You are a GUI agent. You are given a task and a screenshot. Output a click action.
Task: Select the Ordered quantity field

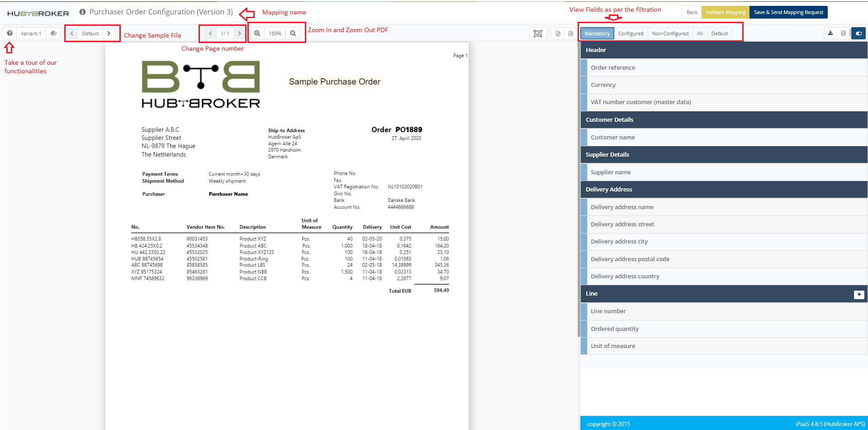tap(724, 329)
